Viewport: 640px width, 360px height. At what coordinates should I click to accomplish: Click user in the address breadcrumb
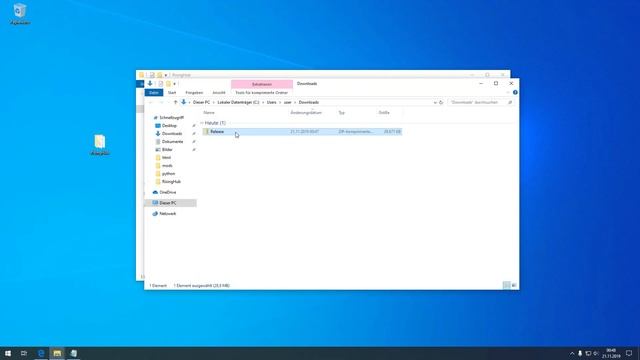288,102
